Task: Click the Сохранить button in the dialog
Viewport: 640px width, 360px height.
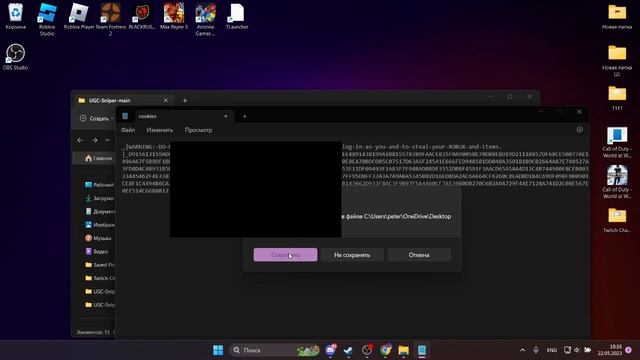Action: coord(285,255)
